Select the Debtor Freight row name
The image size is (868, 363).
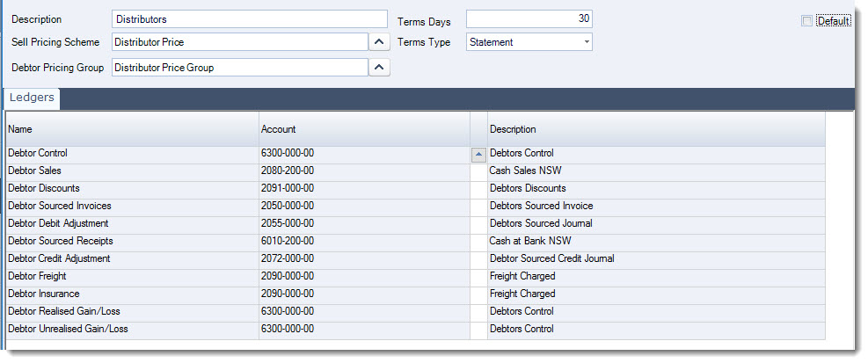point(37,276)
